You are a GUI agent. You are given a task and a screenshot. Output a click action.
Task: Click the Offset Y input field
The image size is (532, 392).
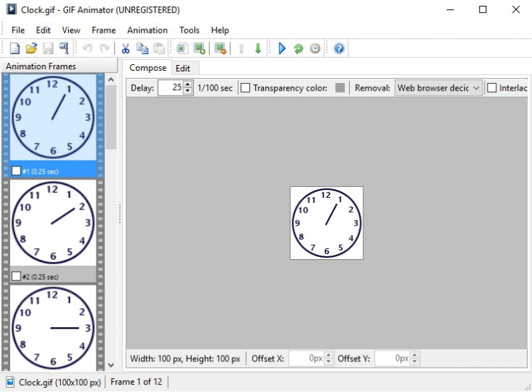click(392, 358)
